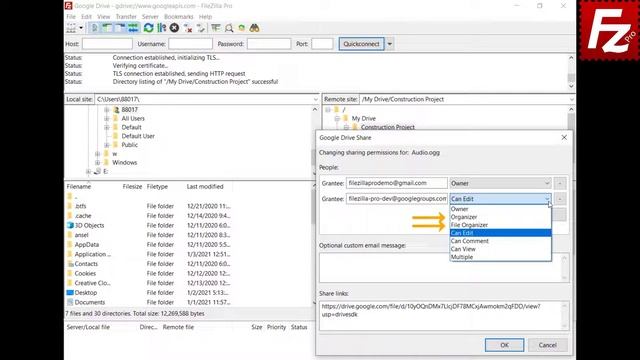Refresh file and folder lists
Viewport: 640px width, 360px height.
click(x=149, y=28)
